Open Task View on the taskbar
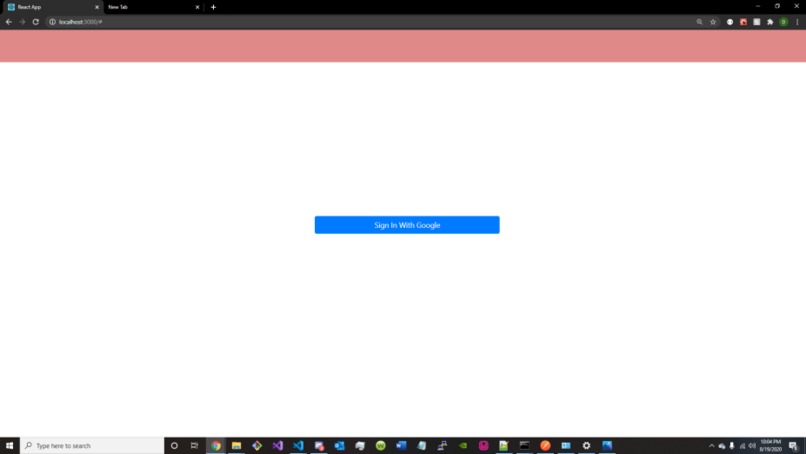This screenshot has width=806, height=454. [194, 445]
